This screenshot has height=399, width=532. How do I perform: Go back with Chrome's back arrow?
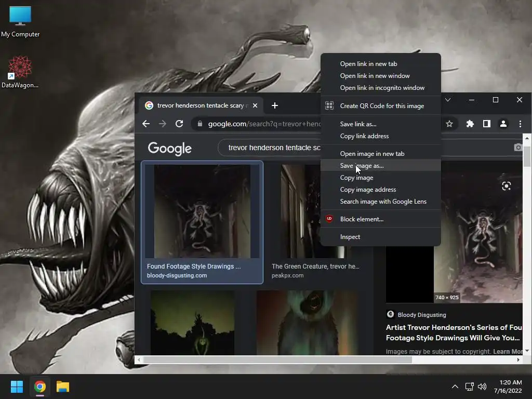click(x=146, y=124)
